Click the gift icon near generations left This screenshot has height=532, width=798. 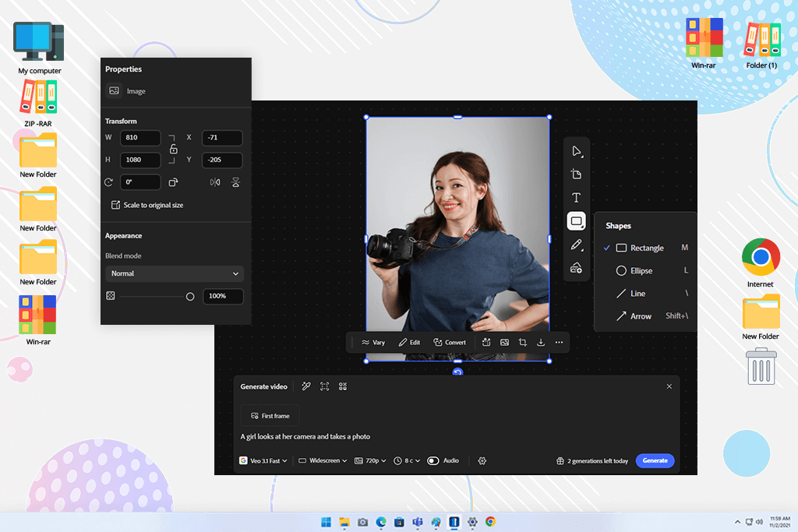(x=560, y=461)
